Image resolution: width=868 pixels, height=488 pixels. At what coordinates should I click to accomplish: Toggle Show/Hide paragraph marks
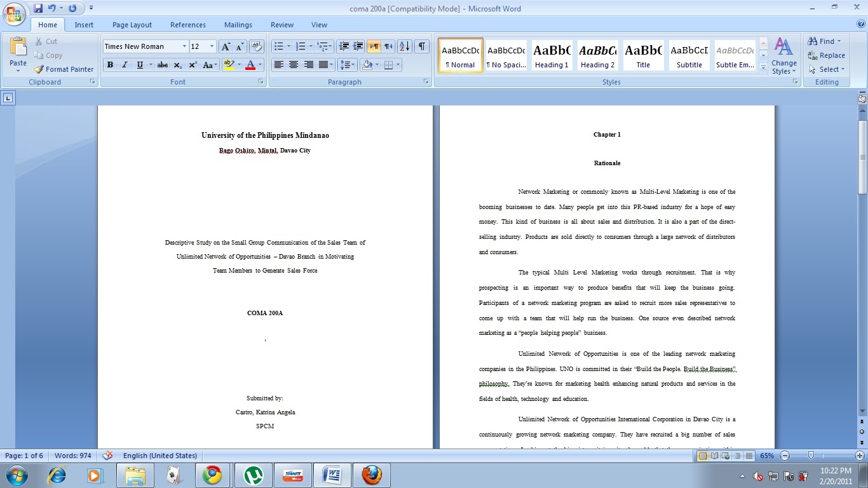(421, 46)
